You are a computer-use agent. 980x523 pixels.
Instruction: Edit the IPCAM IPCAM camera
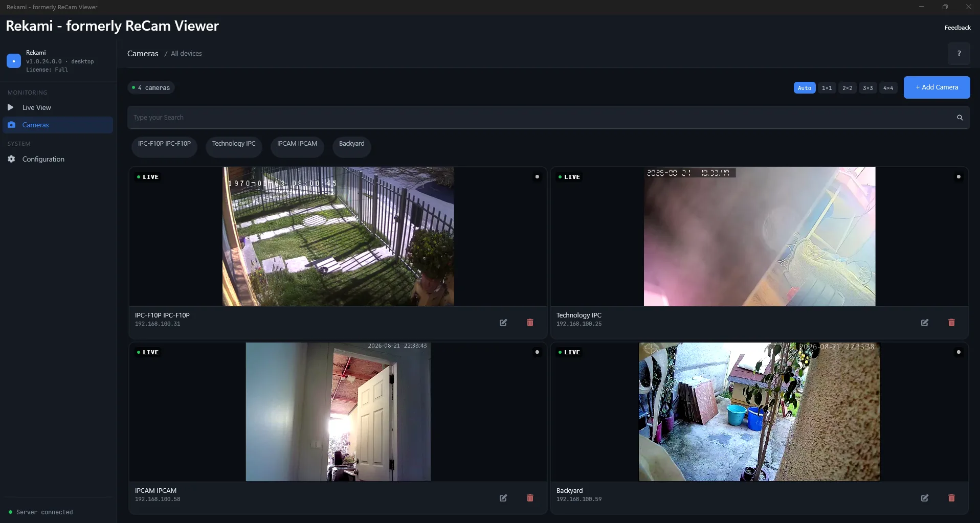pos(503,498)
